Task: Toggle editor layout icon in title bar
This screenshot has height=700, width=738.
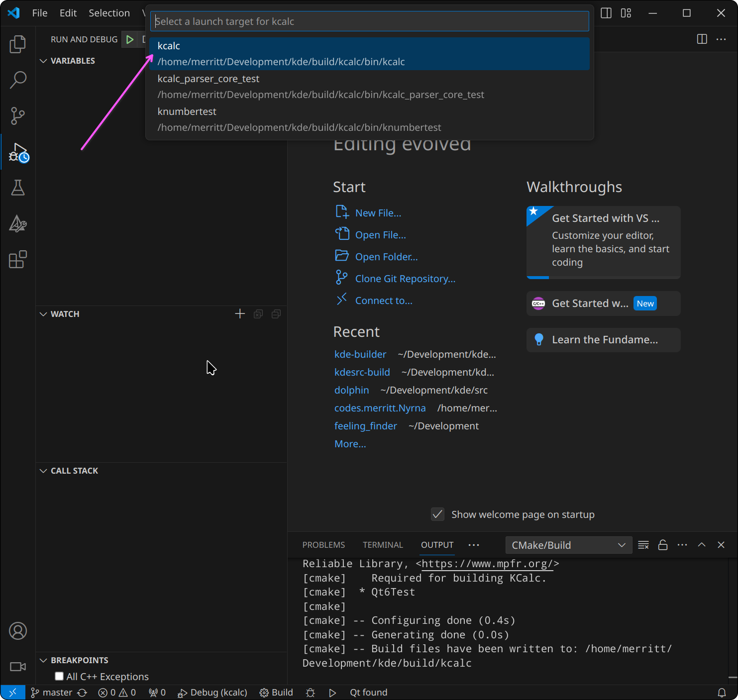Action: tap(606, 13)
